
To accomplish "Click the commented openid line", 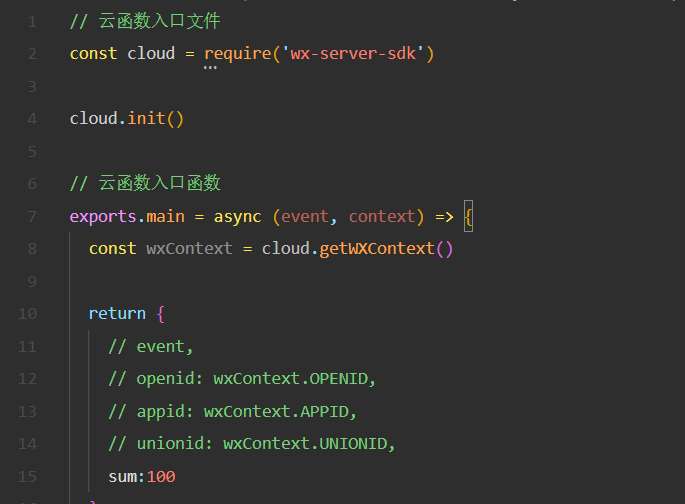I will coord(242,379).
